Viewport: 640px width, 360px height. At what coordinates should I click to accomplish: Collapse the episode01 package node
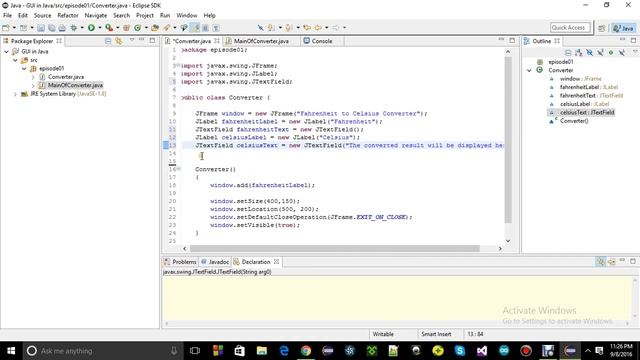24,69
